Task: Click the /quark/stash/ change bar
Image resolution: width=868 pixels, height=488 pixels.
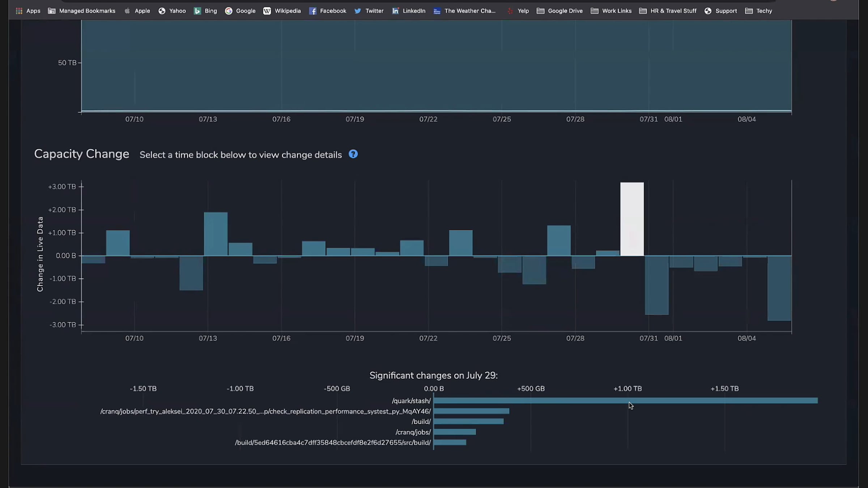Action: pyautogui.click(x=625, y=401)
